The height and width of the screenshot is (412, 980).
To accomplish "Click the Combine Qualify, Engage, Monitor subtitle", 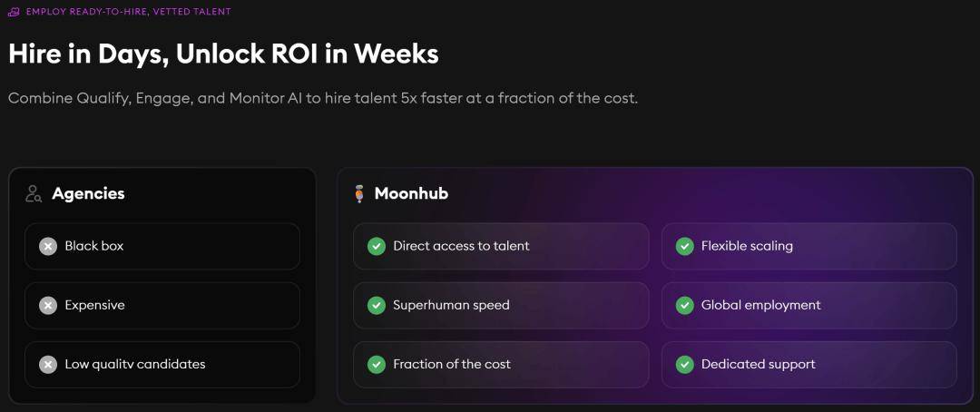I will (323, 99).
